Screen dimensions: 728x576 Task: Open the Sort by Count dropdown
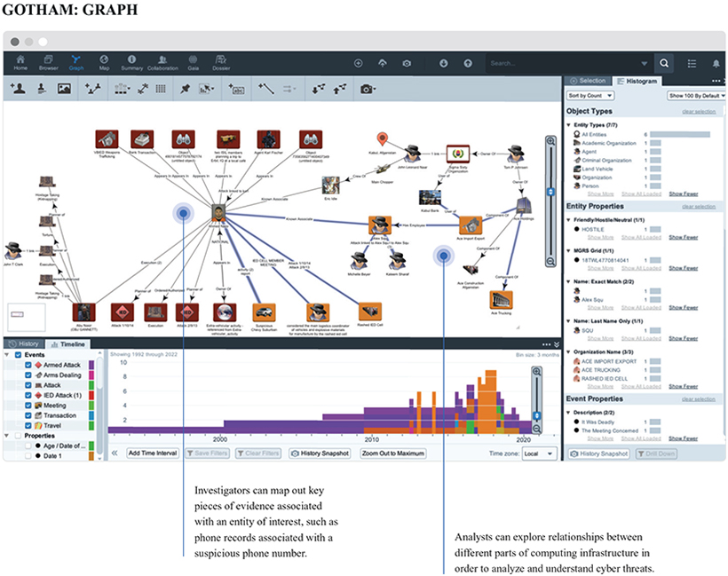[x=590, y=95]
